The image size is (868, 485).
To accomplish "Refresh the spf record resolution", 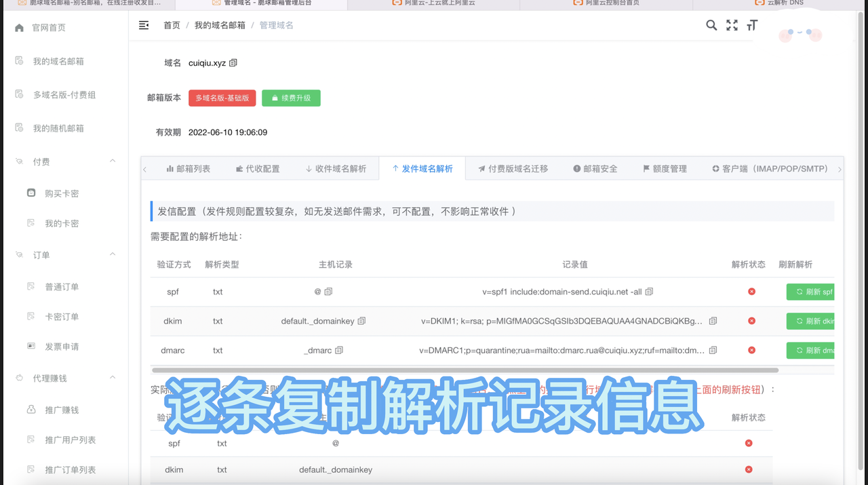I will [810, 292].
